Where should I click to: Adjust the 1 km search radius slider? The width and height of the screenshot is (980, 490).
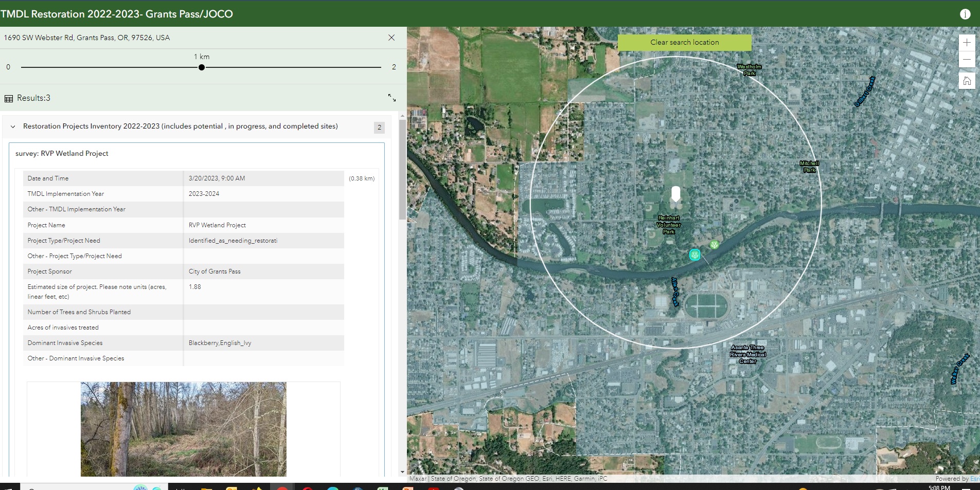coord(201,67)
